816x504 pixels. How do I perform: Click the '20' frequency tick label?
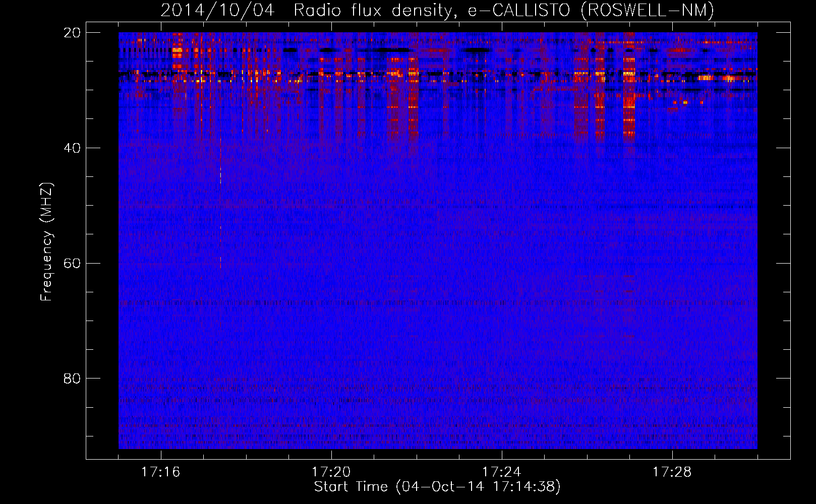point(72,32)
